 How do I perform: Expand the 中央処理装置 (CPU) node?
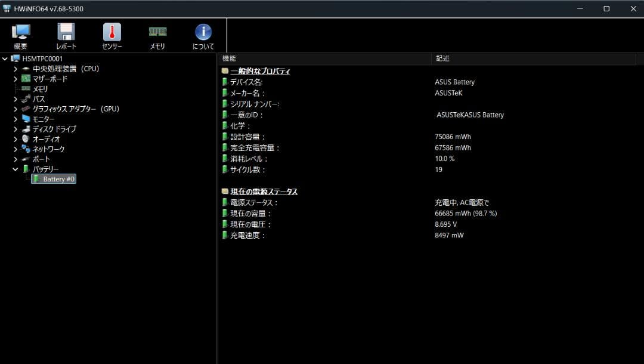click(16, 69)
